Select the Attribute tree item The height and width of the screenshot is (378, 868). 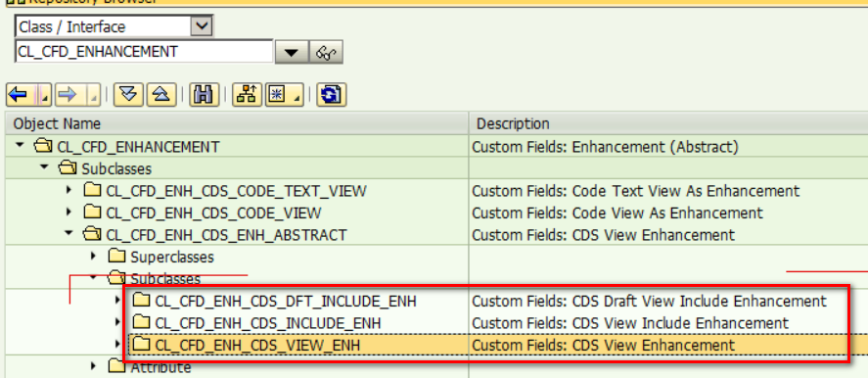[x=160, y=367]
